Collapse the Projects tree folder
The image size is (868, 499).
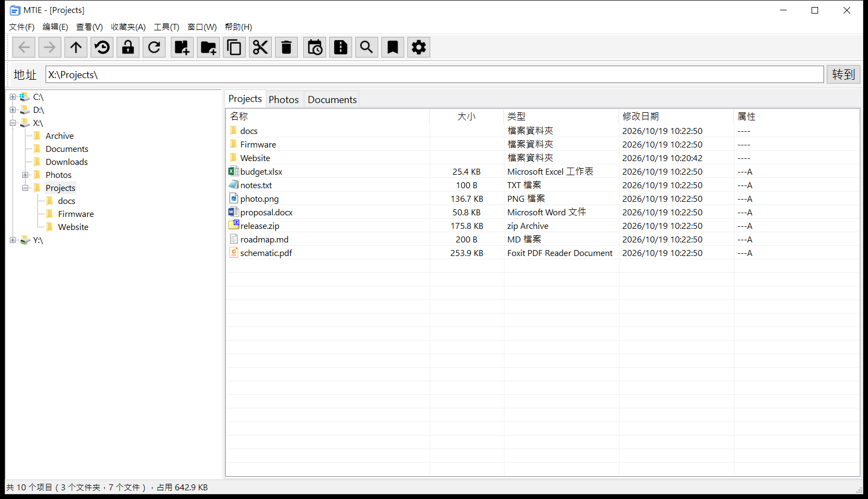coord(25,188)
